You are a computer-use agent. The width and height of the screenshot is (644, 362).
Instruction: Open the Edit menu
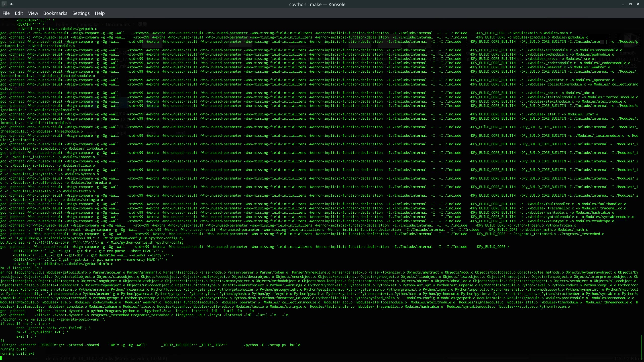[x=19, y=13]
